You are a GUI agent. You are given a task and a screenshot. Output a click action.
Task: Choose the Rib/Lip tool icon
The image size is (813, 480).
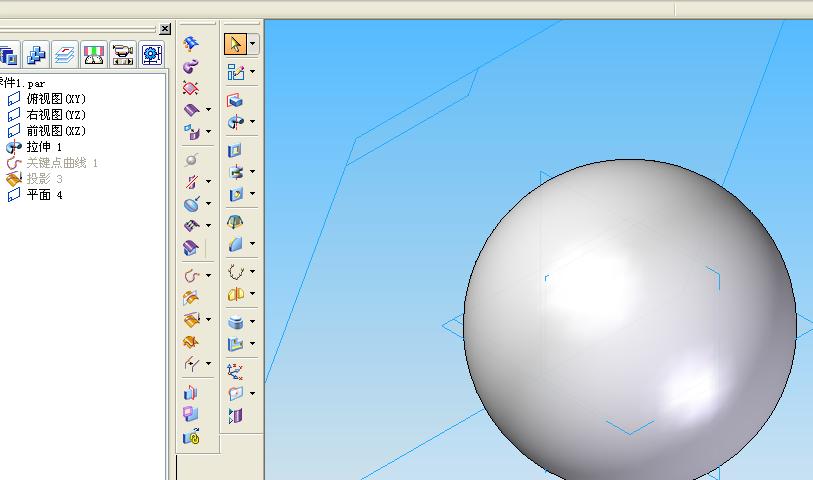coord(235,344)
